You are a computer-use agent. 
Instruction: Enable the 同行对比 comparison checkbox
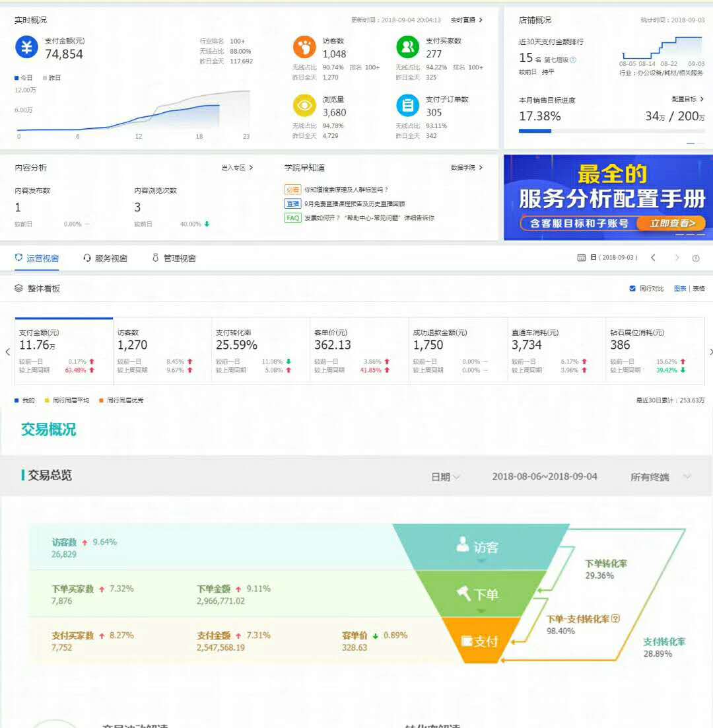[x=632, y=288]
